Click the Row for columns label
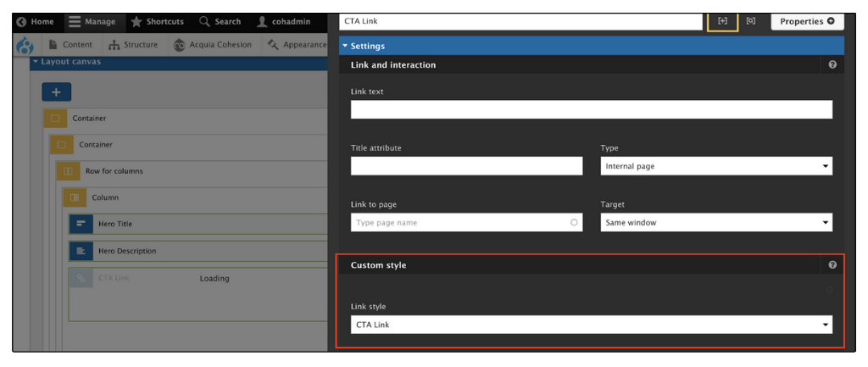This screenshot has height=367, width=868. pos(114,171)
